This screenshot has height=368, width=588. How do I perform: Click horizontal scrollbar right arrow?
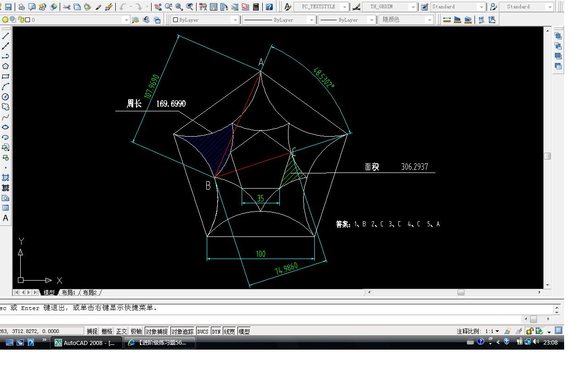(540, 292)
